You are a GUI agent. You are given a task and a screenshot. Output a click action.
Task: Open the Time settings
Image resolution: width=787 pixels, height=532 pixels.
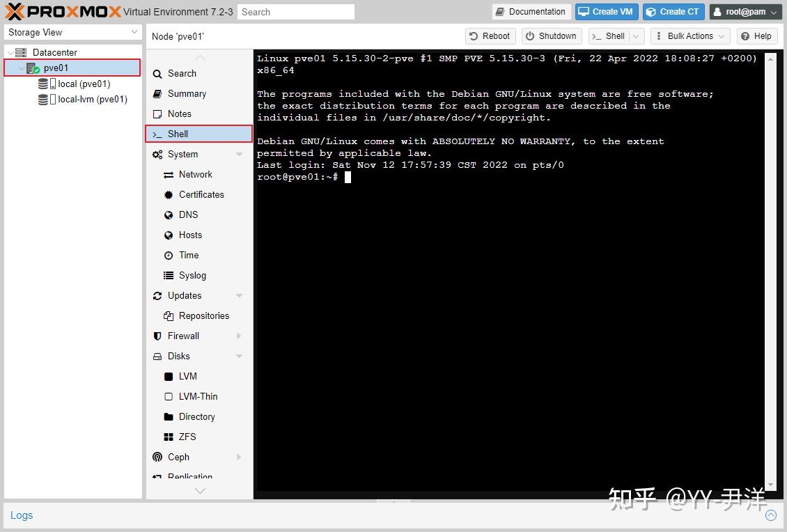[187, 255]
